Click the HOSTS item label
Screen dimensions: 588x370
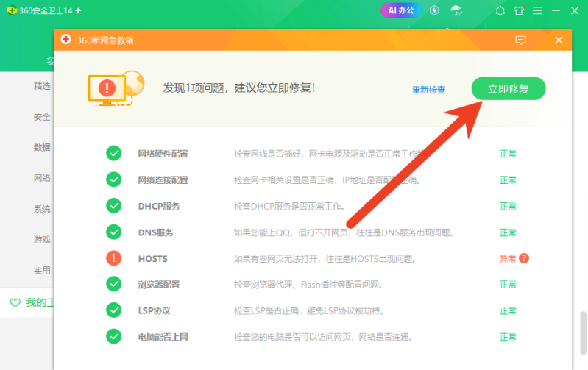tap(152, 259)
